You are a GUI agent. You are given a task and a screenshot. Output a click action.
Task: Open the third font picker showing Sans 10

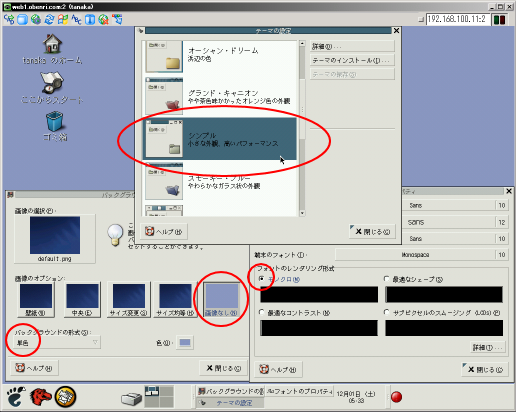(455, 239)
